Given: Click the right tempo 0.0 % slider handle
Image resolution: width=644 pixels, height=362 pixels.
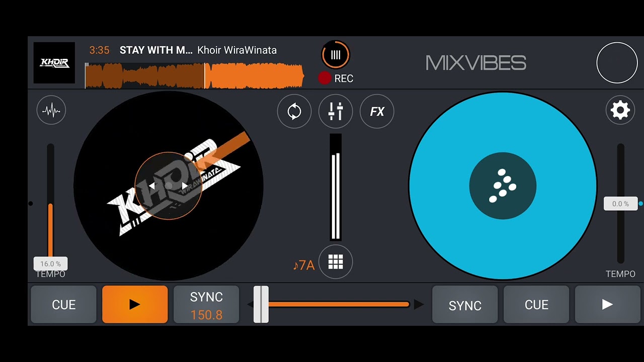Looking at the screenshot, I should (620, 204).
